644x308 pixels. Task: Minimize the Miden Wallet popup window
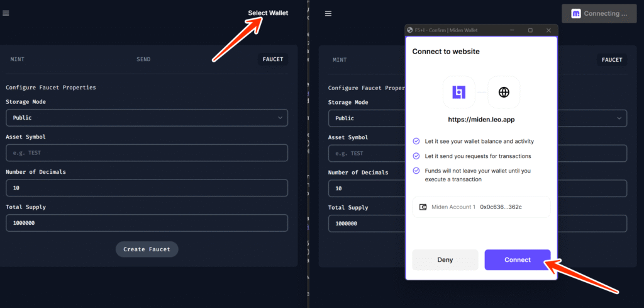pyautogui.click(x=512, y=30)
